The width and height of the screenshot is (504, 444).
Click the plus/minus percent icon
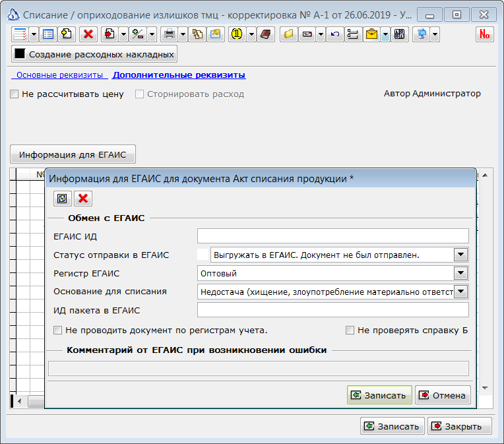click(138, 34)
